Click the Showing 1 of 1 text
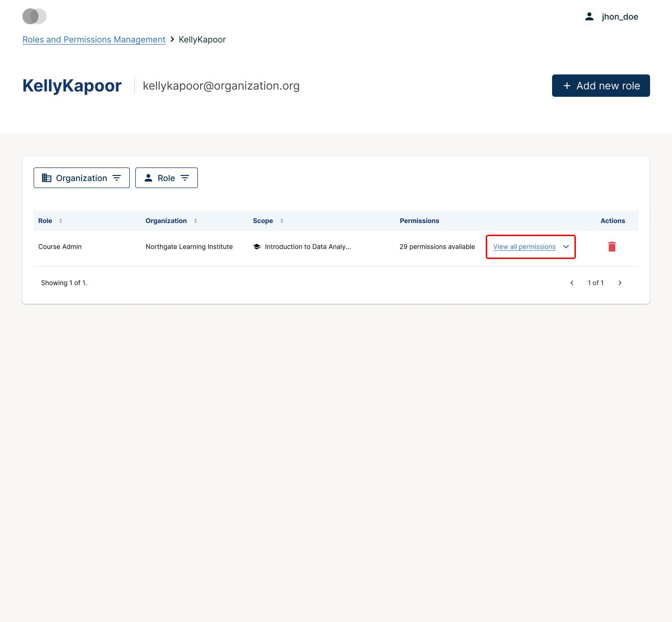The image size is (672, 622). 64,283
